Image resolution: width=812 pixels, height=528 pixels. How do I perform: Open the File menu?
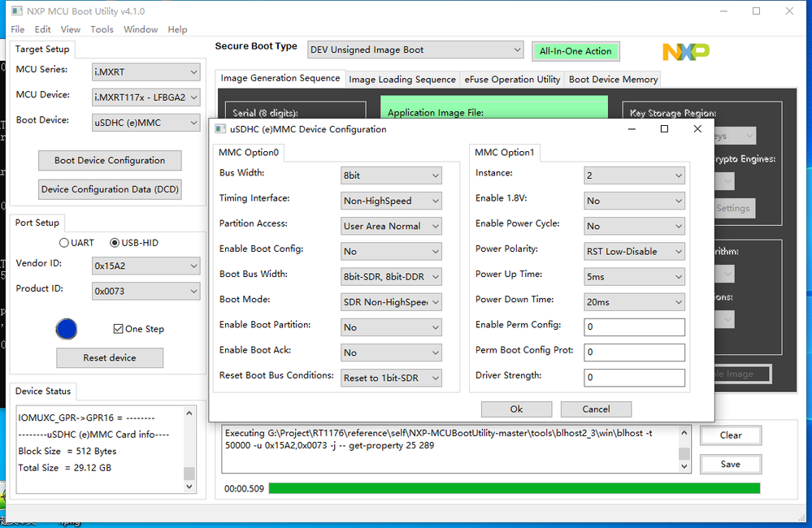point(18,29)
